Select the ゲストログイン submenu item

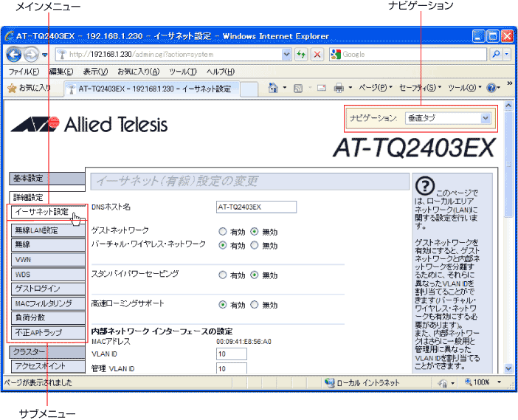(x=48, y=289)
